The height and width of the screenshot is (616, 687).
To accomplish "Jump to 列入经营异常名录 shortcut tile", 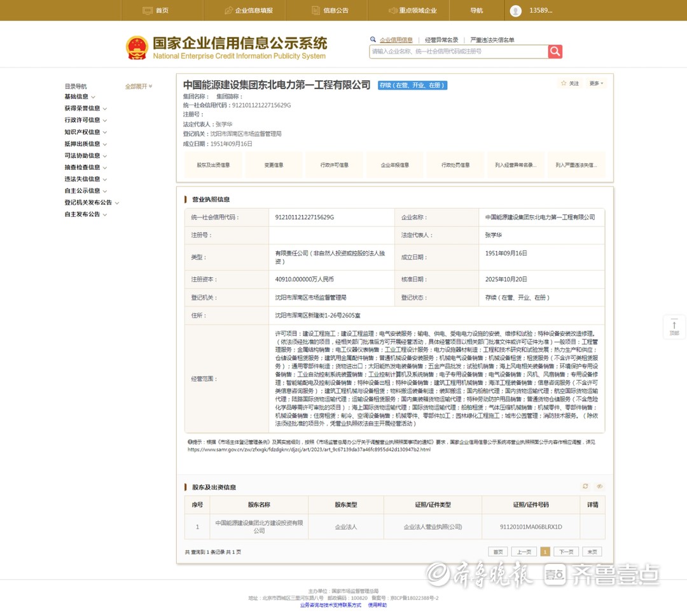I will click(x=516, y=165).
